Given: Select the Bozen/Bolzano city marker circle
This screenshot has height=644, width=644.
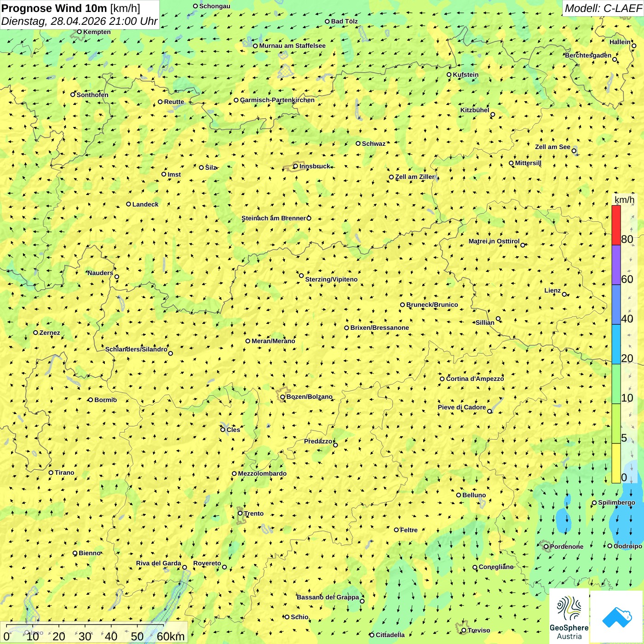Looking at the screenshot, I should tap(282, 397).
